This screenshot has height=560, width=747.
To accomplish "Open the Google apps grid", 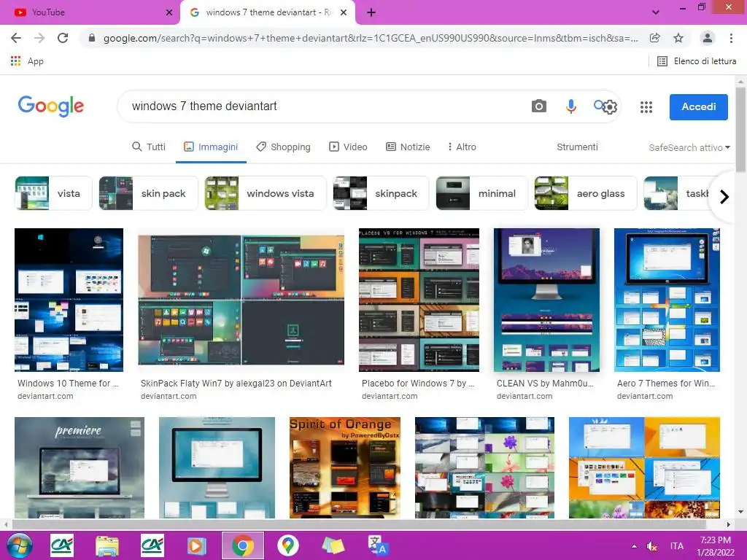I will (x=646, y=107).
